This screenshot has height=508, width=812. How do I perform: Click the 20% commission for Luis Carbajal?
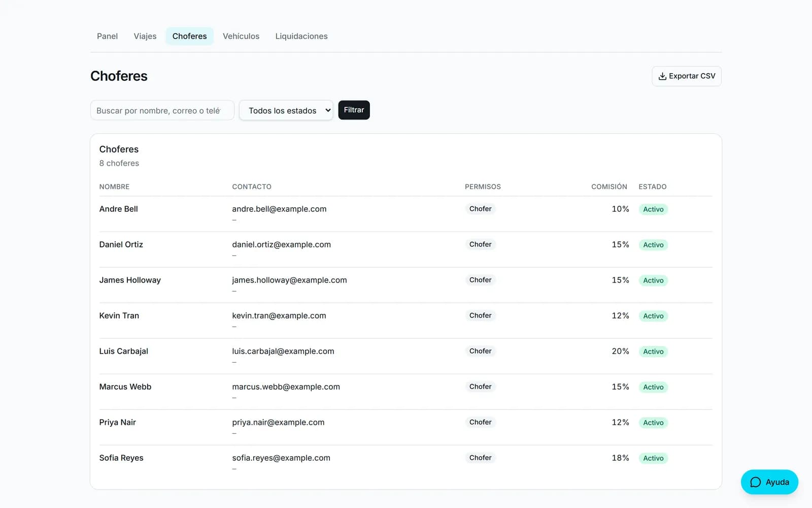620,351
